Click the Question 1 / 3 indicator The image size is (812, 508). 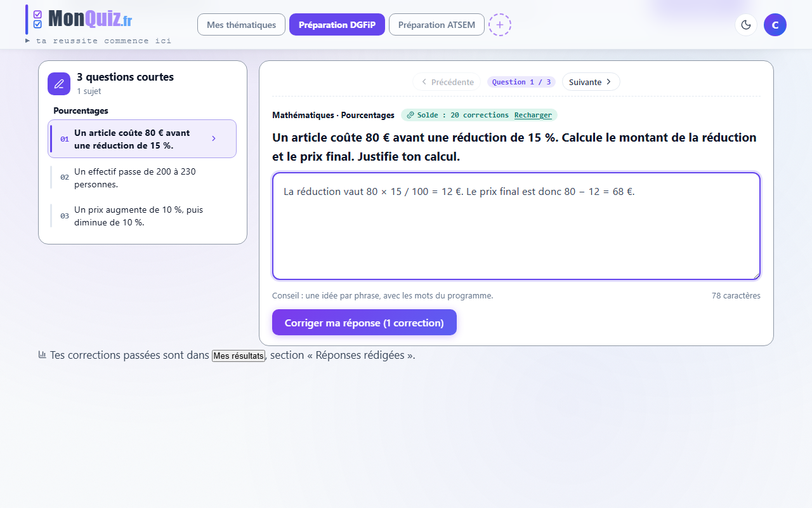(521, 82)
